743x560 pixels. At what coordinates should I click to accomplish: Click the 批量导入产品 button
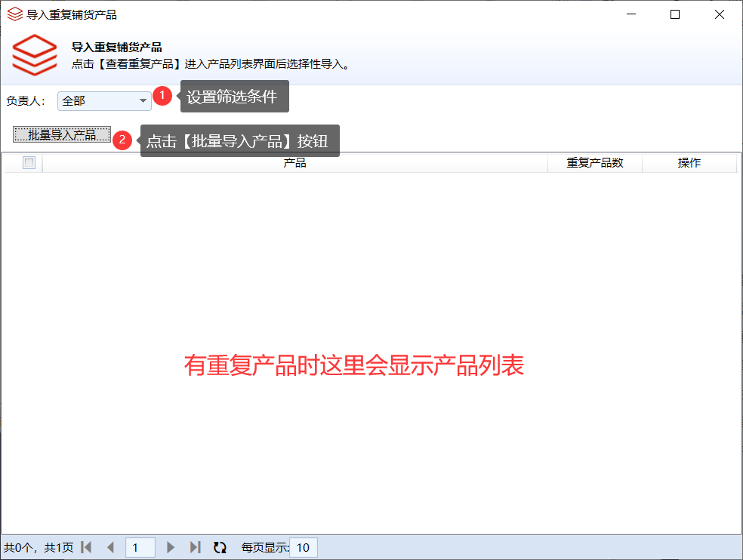(x=62, y=134)
